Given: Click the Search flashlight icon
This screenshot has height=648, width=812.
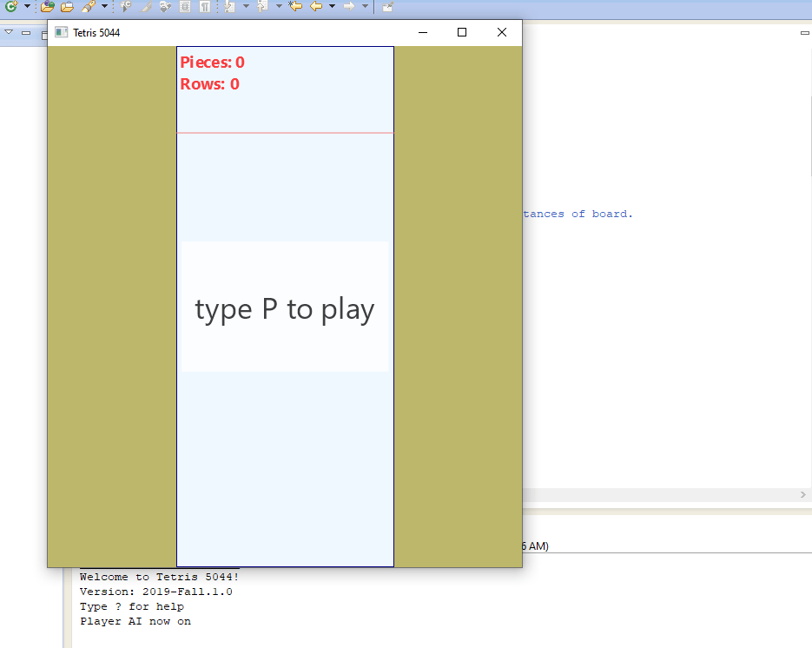Looking at the screenshot, I should point(89,6).
